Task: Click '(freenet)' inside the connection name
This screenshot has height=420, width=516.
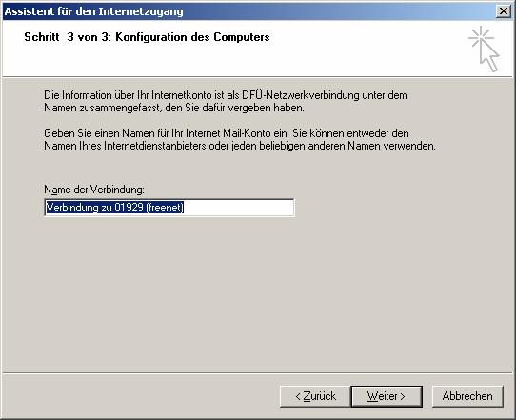Action: [165, 208]
